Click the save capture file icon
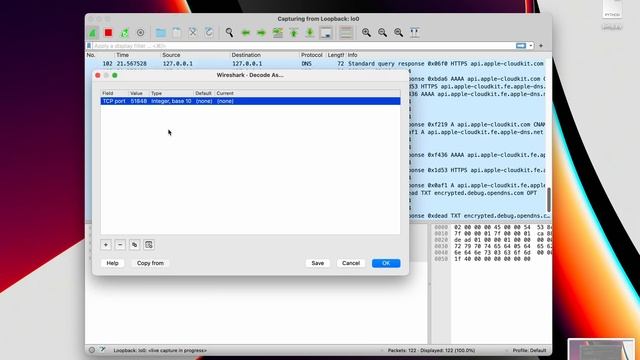Viewport: 640px width, 360px height. click(176, 33)
